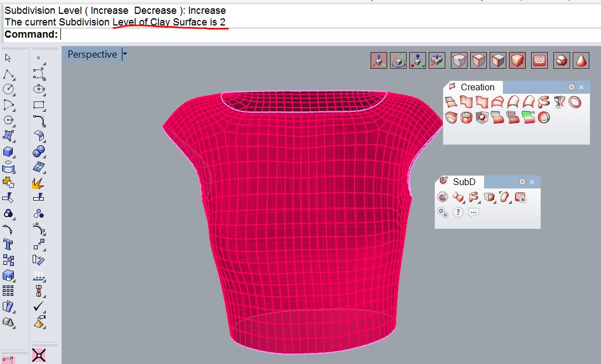Click the red H button in viewport toolbar

pyautogui.click(x=540, y=60)
